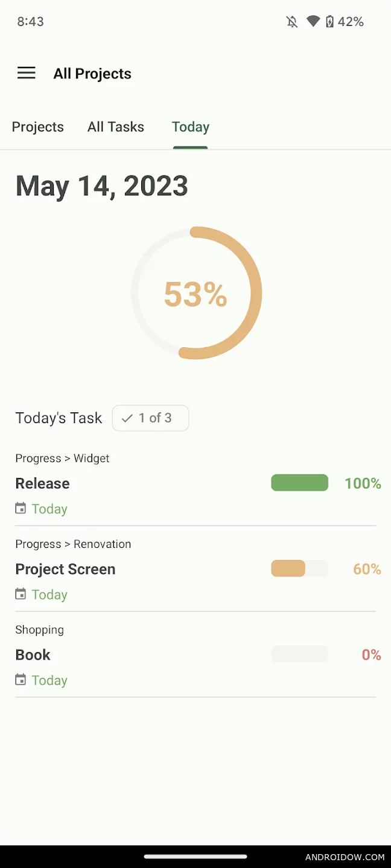Click the green Release progress bar

click(x=300, y=483)
